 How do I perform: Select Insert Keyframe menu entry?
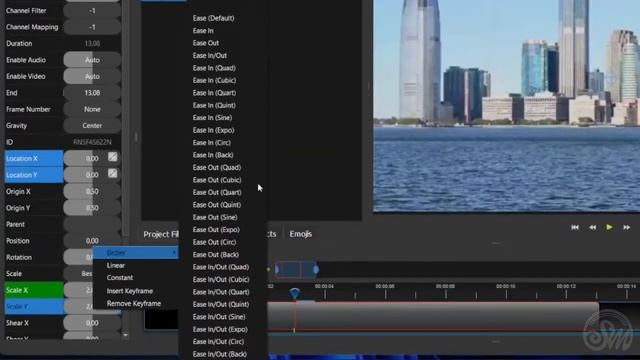[130, 291]
